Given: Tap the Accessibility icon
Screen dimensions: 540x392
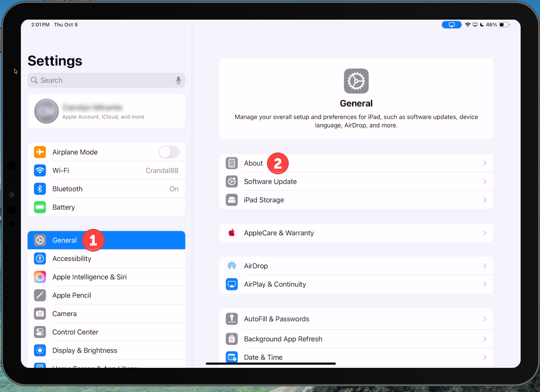Looking at the screenshot, I should 40,259.
